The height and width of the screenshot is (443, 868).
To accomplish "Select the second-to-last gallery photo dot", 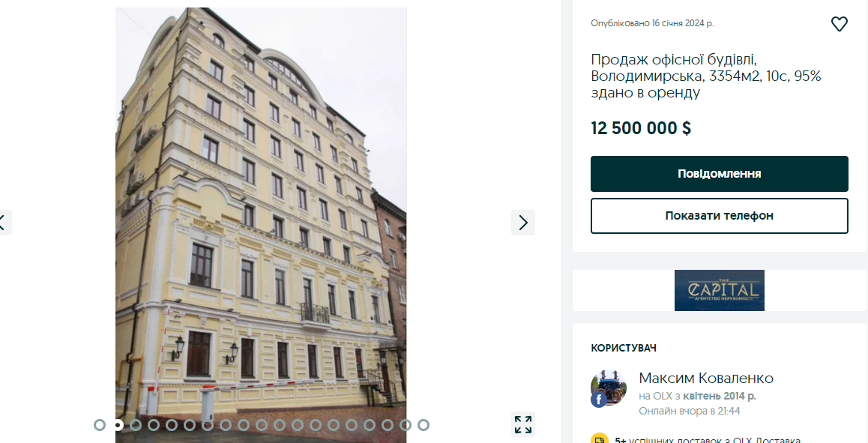I will pos(406,425).
